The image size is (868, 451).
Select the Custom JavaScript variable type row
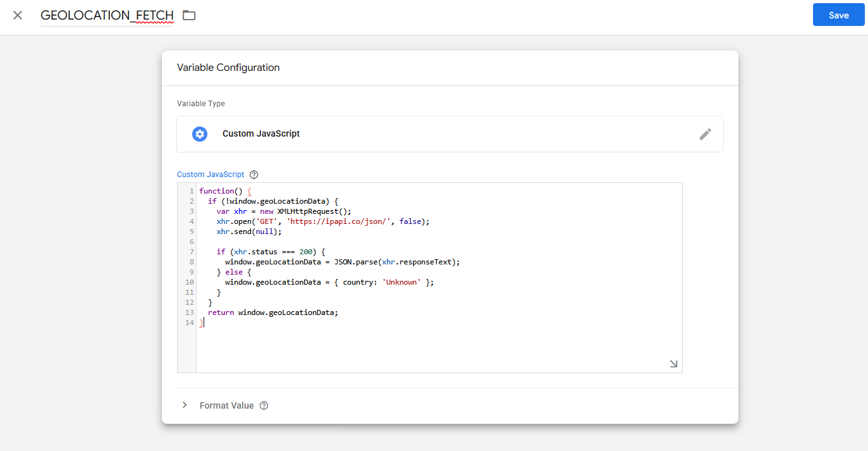tap(450, 134)
